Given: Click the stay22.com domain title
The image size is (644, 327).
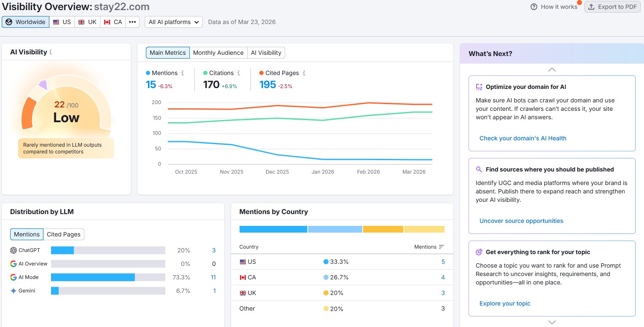Looking at the screenshot, I should coord(121,7).
